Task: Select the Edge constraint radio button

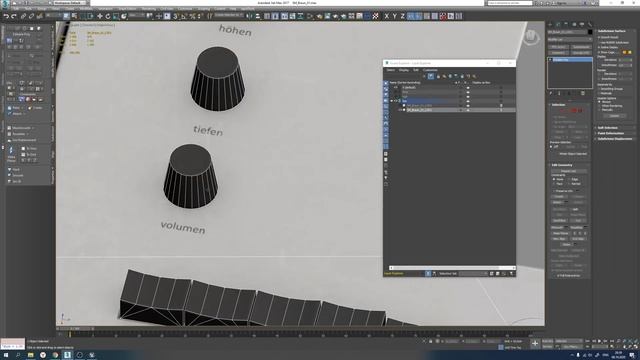Action: tap(569, 179)
